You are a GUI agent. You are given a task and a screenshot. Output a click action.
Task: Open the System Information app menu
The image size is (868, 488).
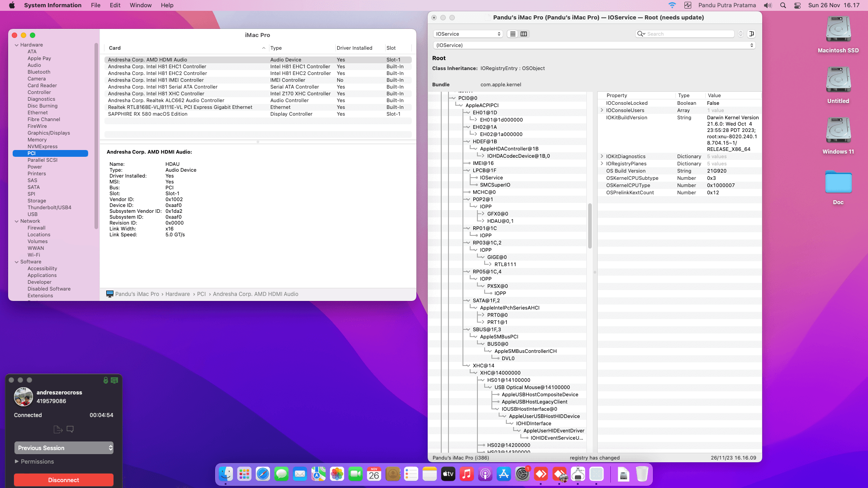53,5
